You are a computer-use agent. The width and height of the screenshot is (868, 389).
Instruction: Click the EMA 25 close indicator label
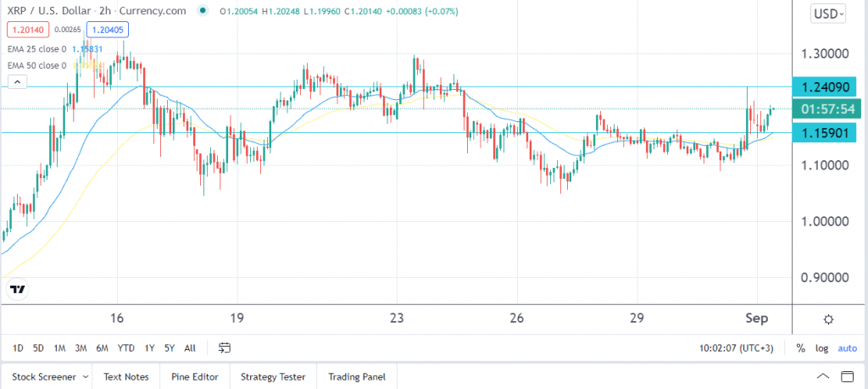pos(37,48)
